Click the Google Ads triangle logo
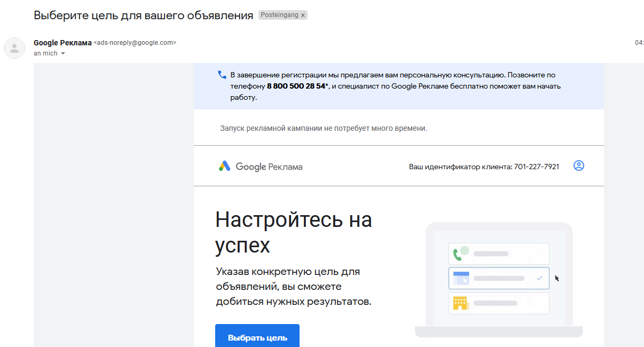Viewport: 644px width, 347px height. click(x=224, y=166)
